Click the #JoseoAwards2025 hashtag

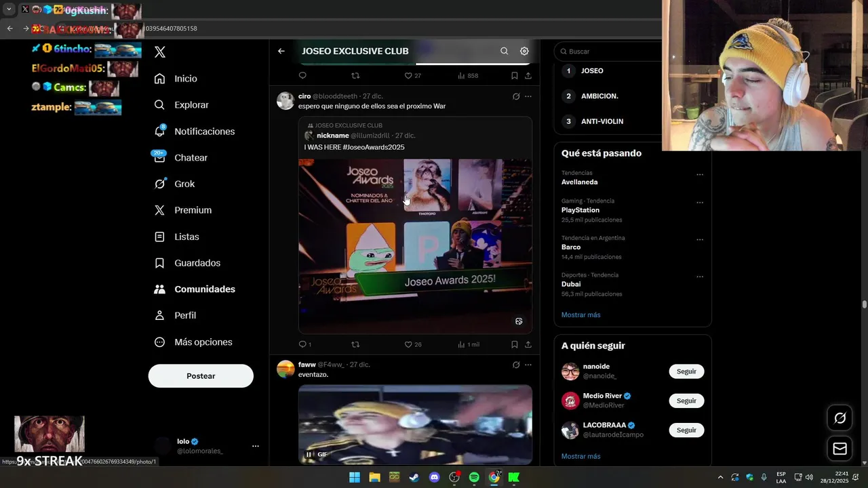coord(374,147)
